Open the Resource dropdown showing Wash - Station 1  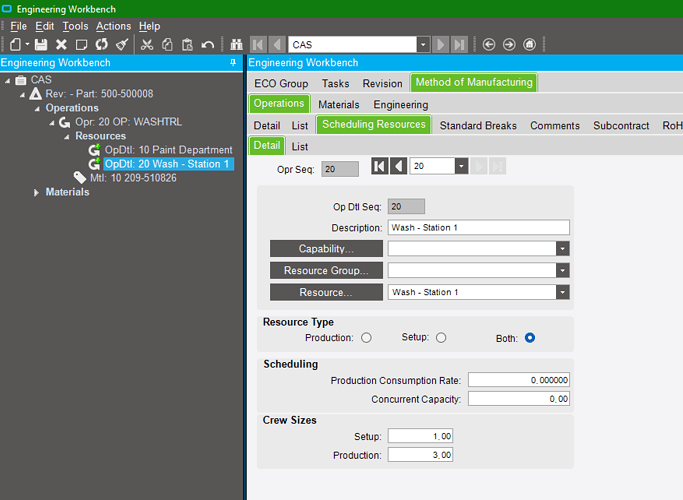point(563,292)
